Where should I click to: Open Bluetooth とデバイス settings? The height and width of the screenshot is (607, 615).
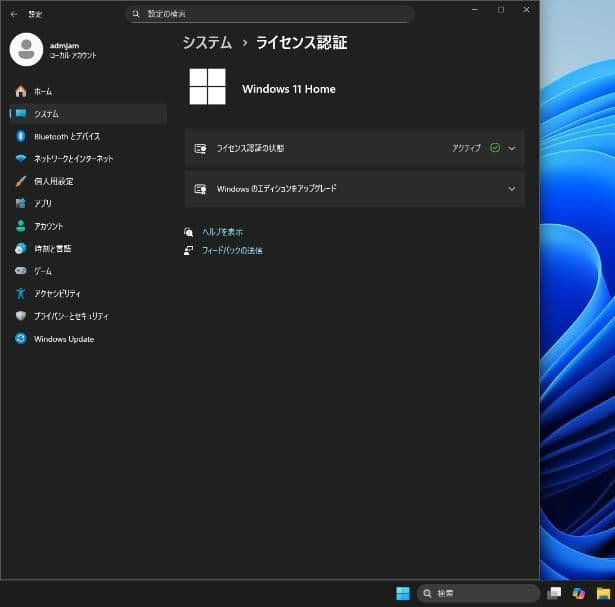(x=88, y=136)
